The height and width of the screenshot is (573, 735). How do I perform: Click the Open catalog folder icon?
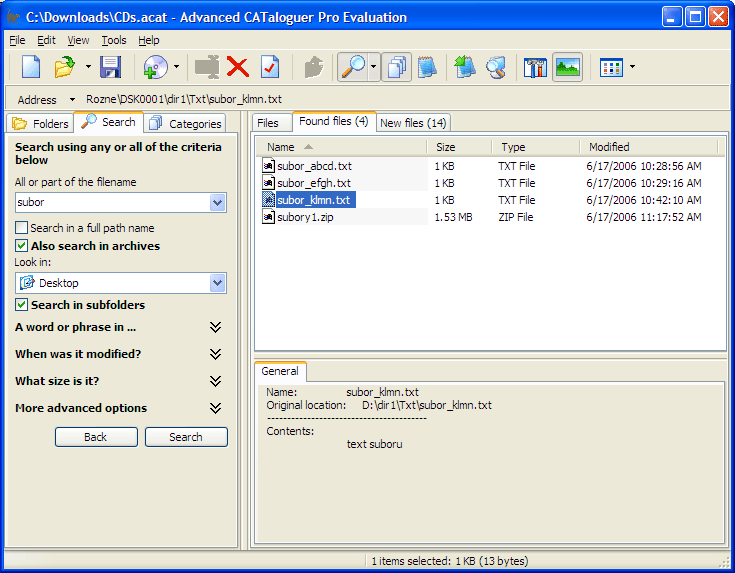tap(65, 67)
